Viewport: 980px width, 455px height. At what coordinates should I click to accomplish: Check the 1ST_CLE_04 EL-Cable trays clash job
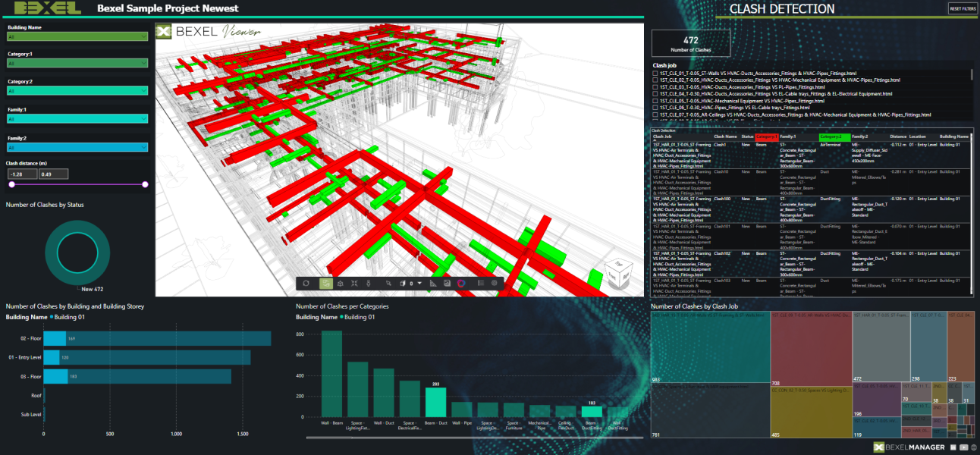pos(655,94)
